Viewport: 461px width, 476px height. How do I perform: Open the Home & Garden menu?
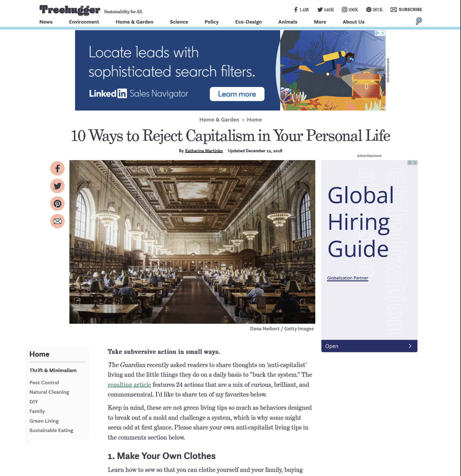[x=134, y=22]
